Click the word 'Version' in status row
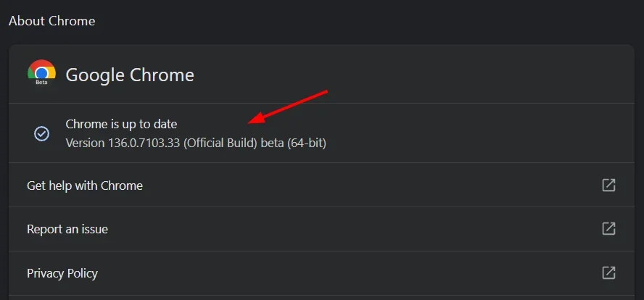This screenshot has width=644, height=300. (85, 143)
